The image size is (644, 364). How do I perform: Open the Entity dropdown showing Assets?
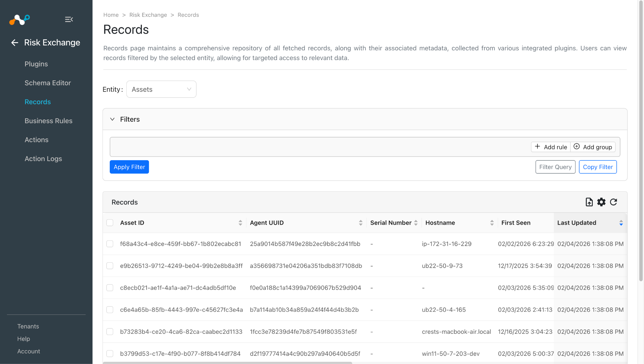pyautogui.click(x=161, y=89)
